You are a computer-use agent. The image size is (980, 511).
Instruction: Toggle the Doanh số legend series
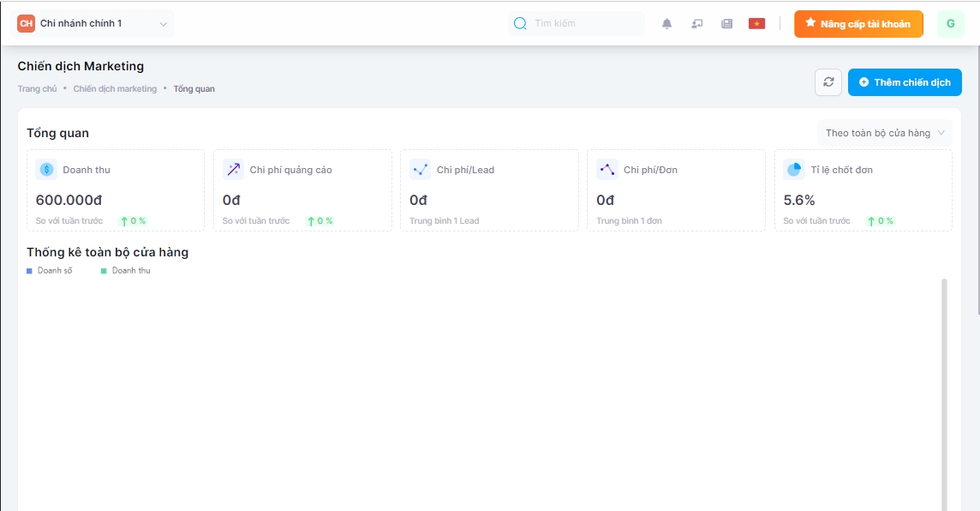(x=50, y=271)
